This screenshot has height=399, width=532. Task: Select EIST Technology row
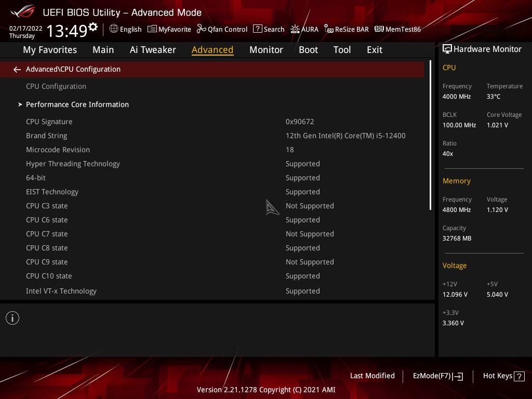212,192
